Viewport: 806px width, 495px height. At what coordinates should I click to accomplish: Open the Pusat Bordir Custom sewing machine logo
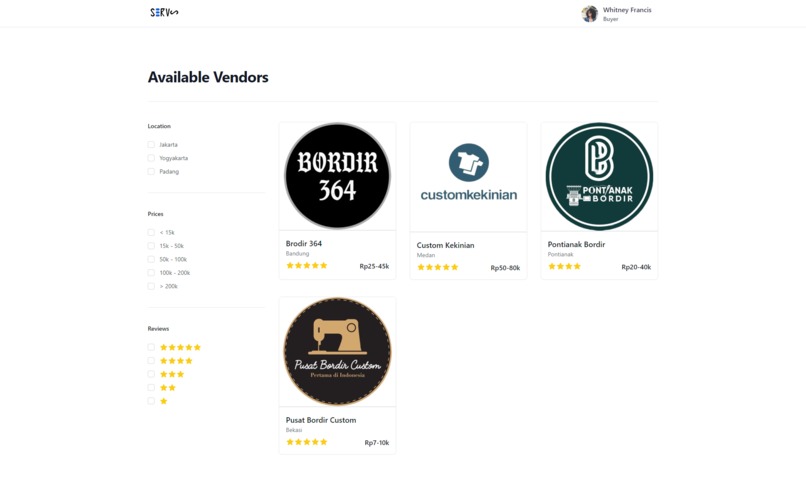point(337,351)
